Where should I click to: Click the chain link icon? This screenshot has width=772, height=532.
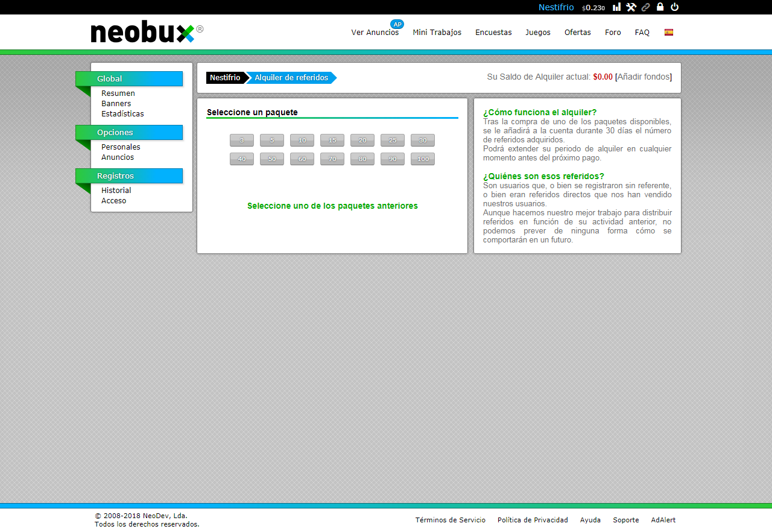click(646, 7)
